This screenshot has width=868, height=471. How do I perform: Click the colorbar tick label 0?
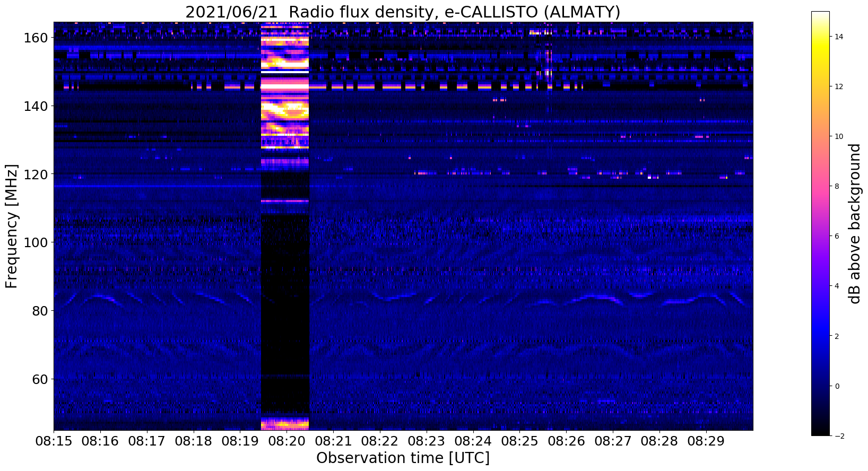coord(837,386)
